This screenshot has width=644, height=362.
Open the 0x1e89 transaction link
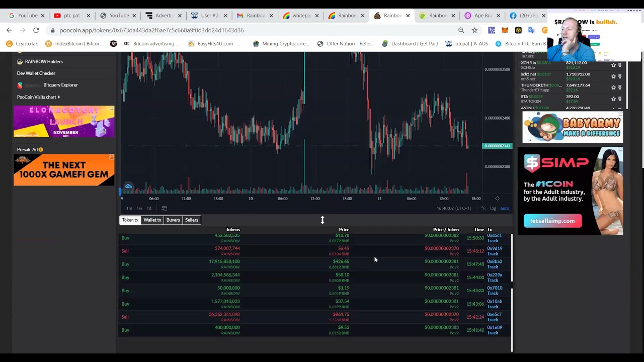point(495,327)
